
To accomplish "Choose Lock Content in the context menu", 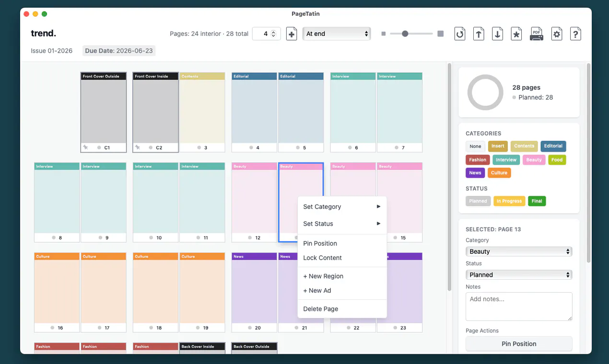I will [342, 258].
